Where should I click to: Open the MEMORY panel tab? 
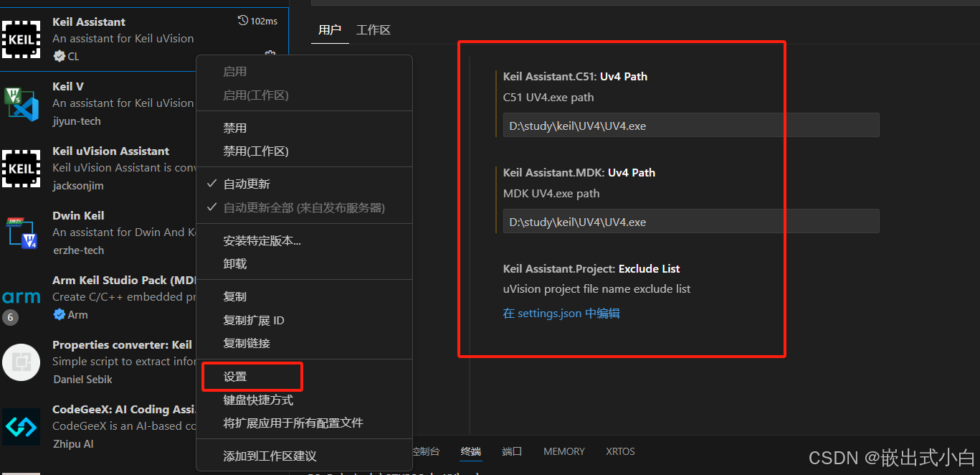pyautogui.click(x=564, y=451)
